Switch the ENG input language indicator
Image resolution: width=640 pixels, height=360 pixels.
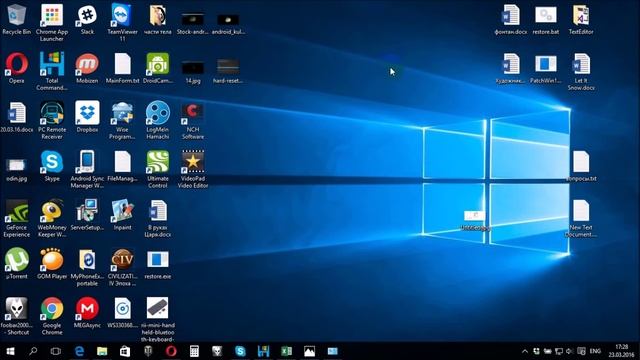point(595,351)
